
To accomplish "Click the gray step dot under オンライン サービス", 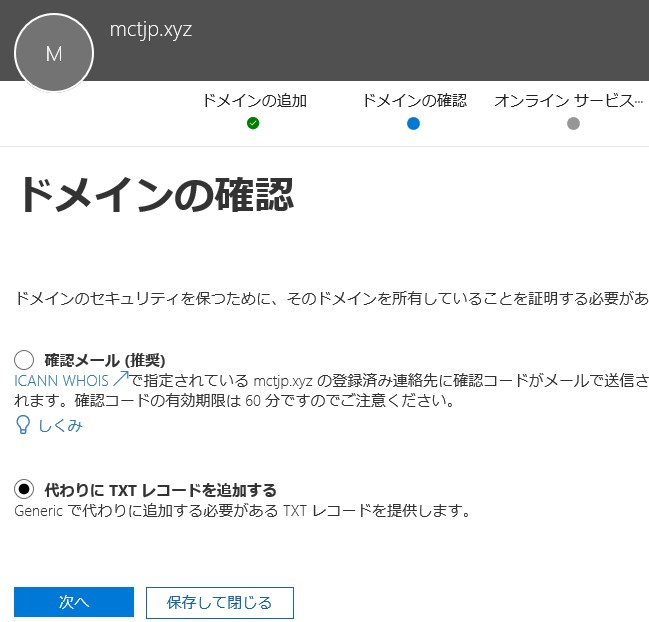I will 573,123.
